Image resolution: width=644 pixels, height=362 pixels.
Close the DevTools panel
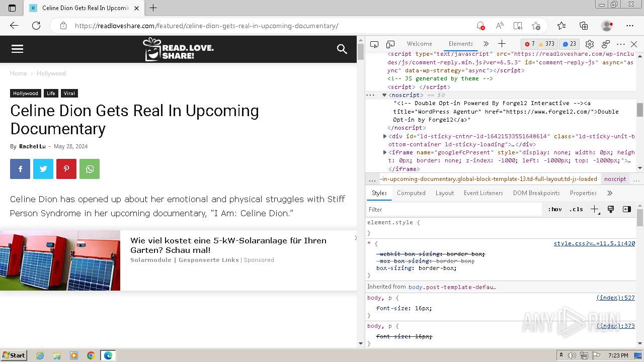634,44
